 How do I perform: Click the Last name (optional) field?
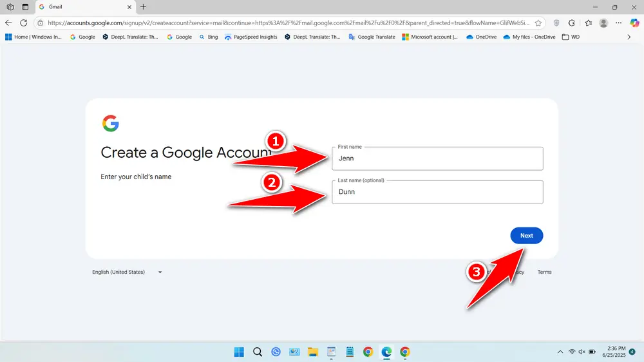coord(437,192)
